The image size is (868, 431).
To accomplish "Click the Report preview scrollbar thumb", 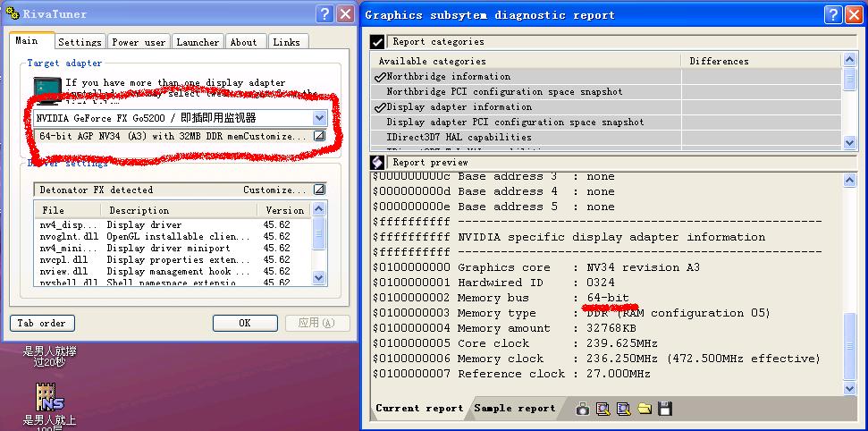I will (x=850, y=347).
